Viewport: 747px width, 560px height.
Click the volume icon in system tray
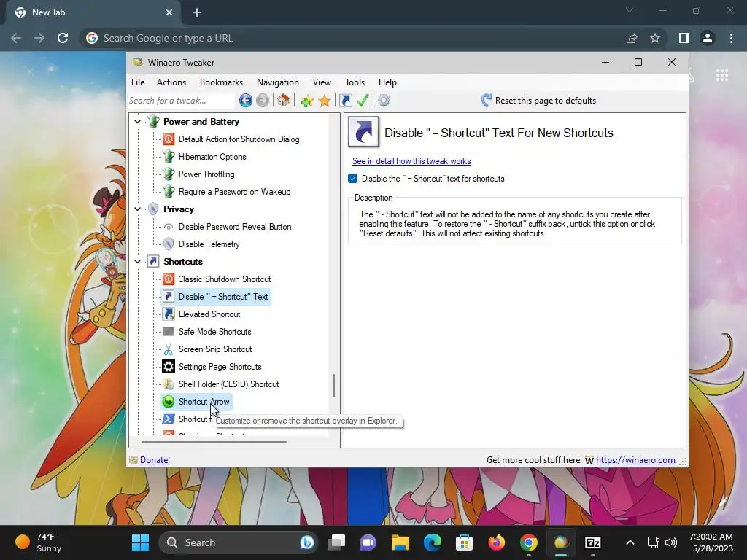671,542
